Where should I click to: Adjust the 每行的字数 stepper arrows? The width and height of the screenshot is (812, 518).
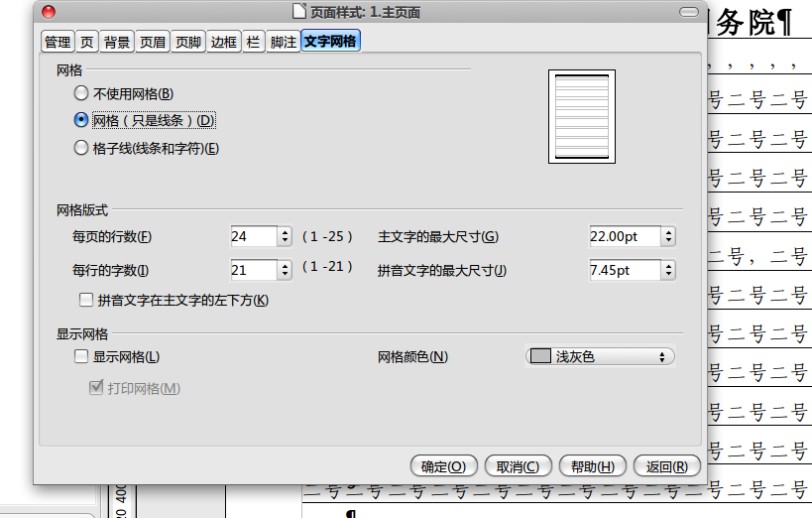click(x=285, y=270)
